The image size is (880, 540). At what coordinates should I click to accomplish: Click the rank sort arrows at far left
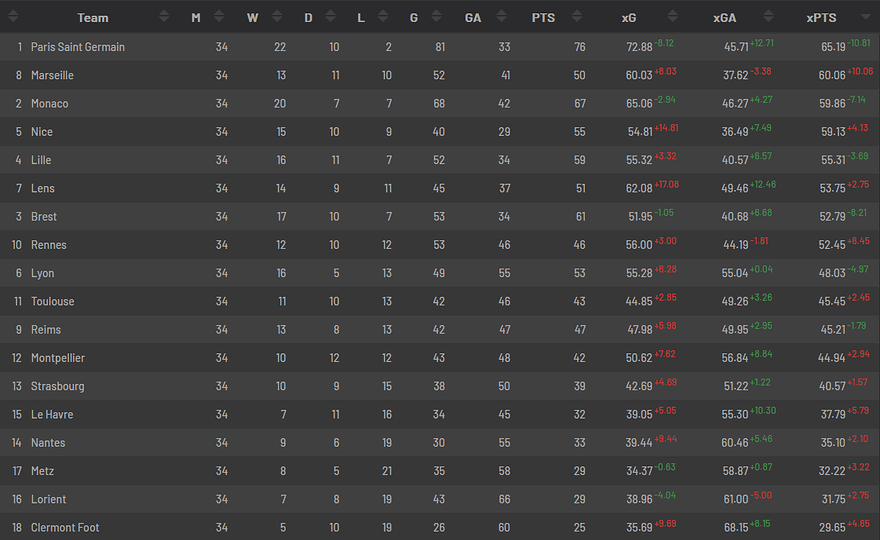click(x=13, y=17)
